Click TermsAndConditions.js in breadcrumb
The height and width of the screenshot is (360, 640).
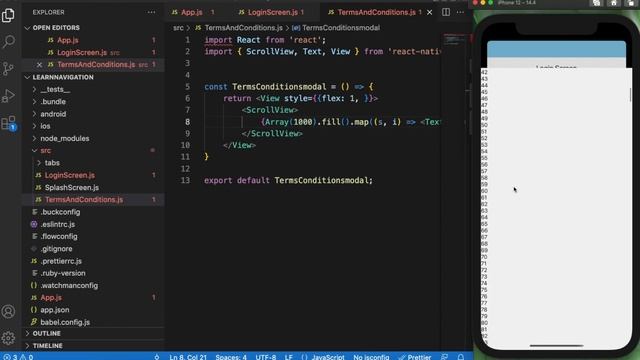[243, 28]
